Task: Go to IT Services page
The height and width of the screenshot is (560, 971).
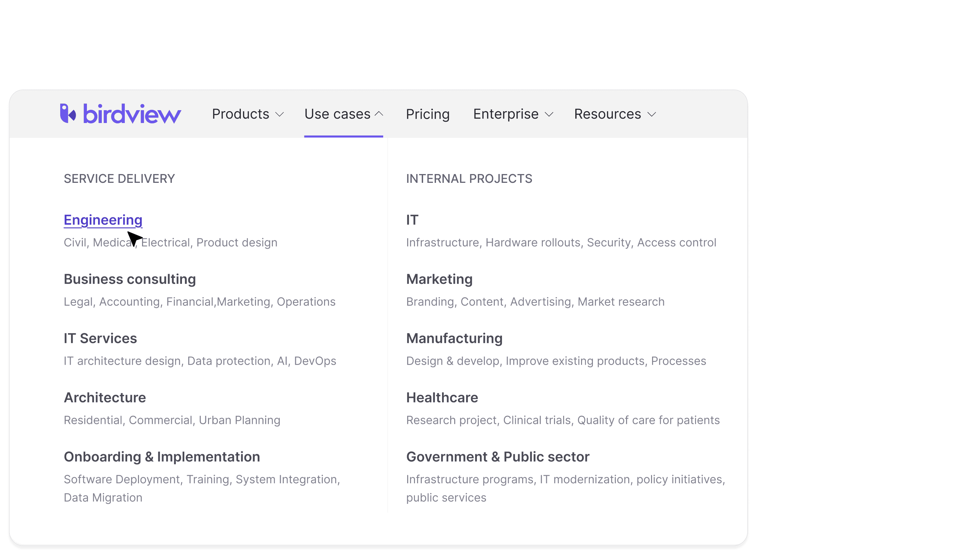Action: tap(100, 338)
